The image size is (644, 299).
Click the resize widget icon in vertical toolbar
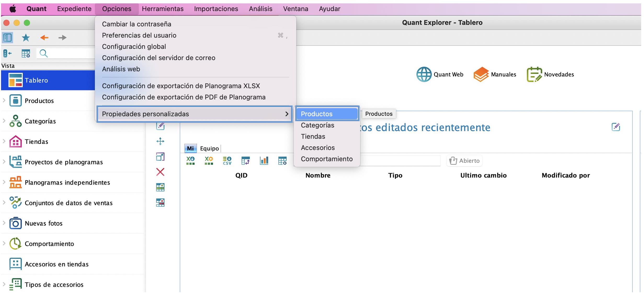click(160, 157)
